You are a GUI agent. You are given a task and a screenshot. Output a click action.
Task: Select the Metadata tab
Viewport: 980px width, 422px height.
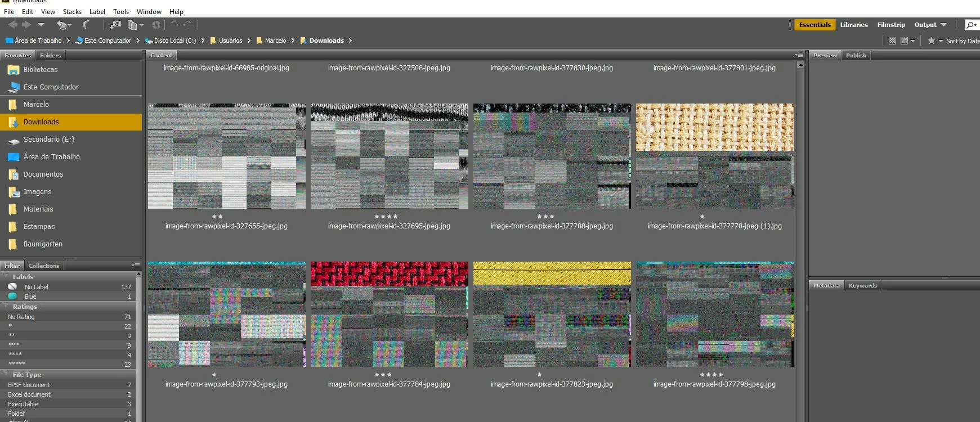coord(826,285)
